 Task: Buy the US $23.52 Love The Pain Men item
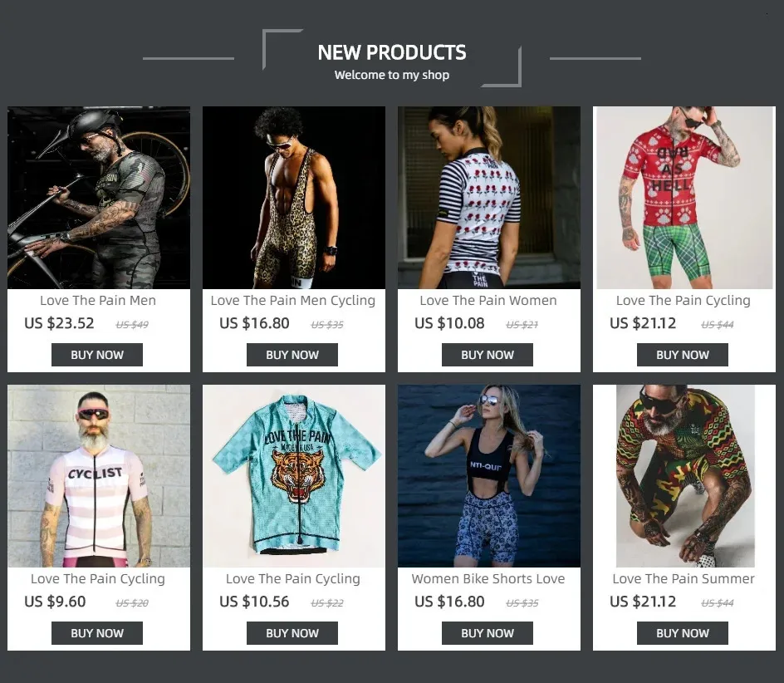pyautogui.click(x=97, y=355)
